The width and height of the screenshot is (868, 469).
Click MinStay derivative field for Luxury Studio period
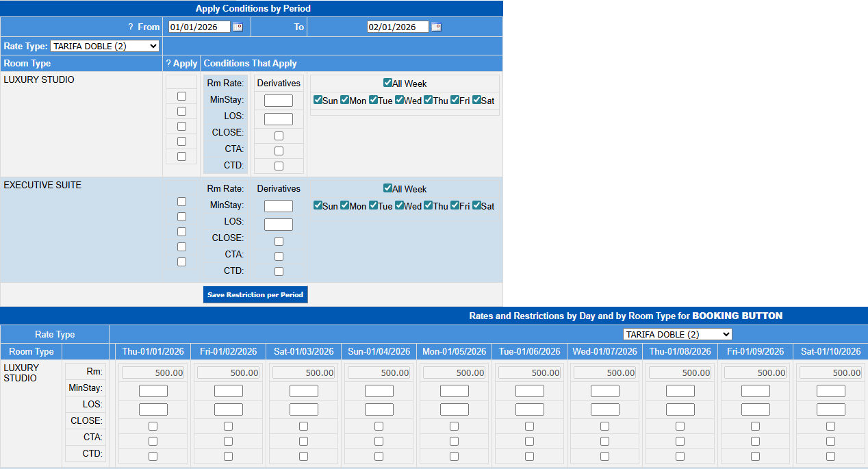point(279,101)
